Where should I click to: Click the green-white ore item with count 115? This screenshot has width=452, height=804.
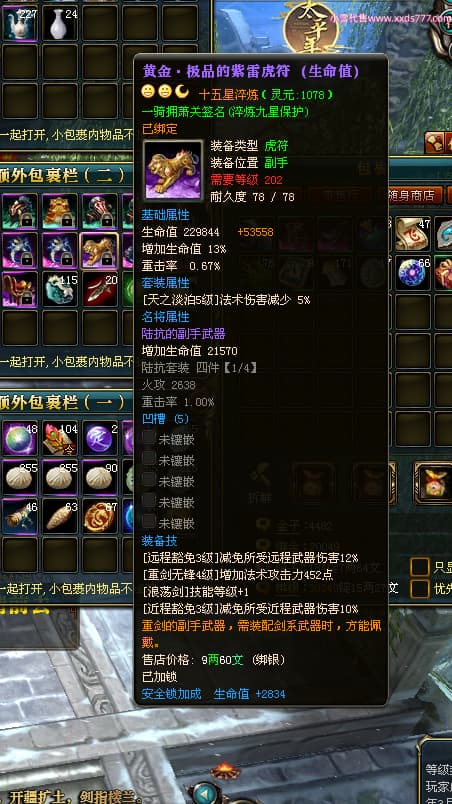[60, 290]
